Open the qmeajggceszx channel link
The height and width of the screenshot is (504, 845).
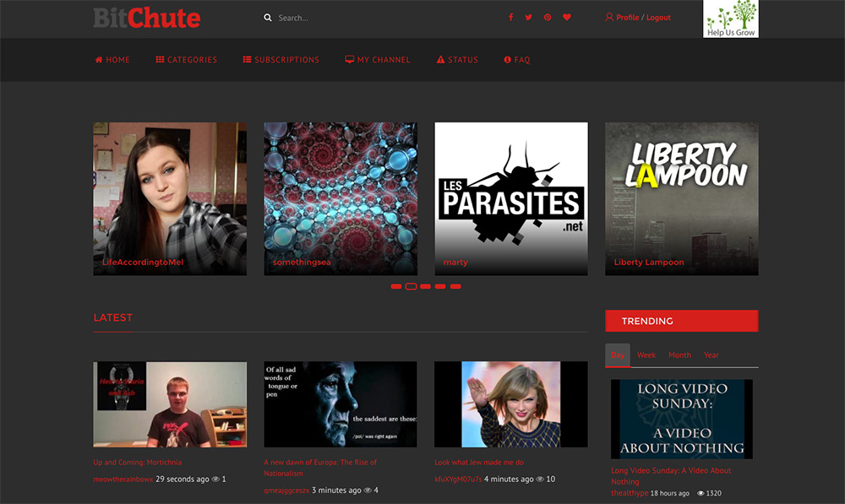coord(286,490)
